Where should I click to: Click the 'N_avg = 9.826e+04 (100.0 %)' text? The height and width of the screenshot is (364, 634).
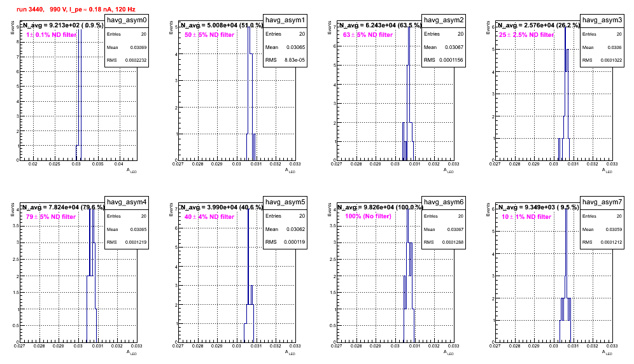pos(381,207)
